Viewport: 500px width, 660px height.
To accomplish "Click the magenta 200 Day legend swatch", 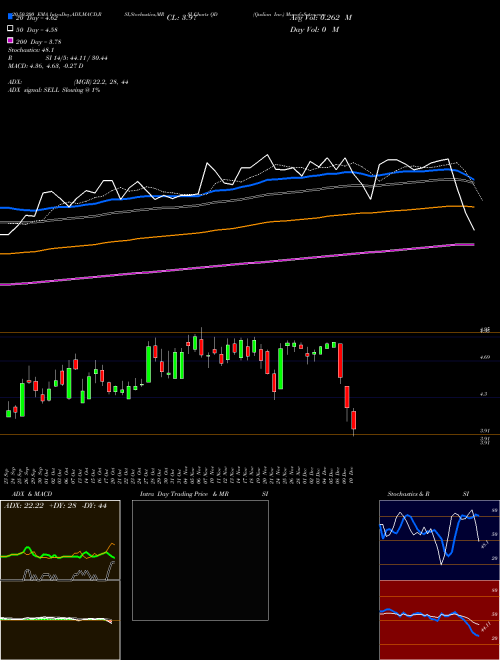I will coord(10,40).
